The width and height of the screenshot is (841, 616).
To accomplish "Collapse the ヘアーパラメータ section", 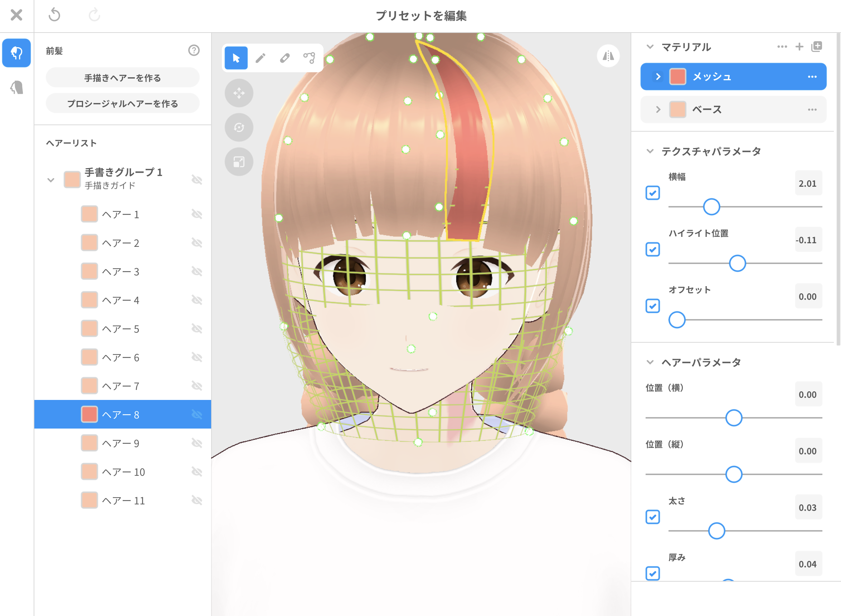I will [650, 362].
